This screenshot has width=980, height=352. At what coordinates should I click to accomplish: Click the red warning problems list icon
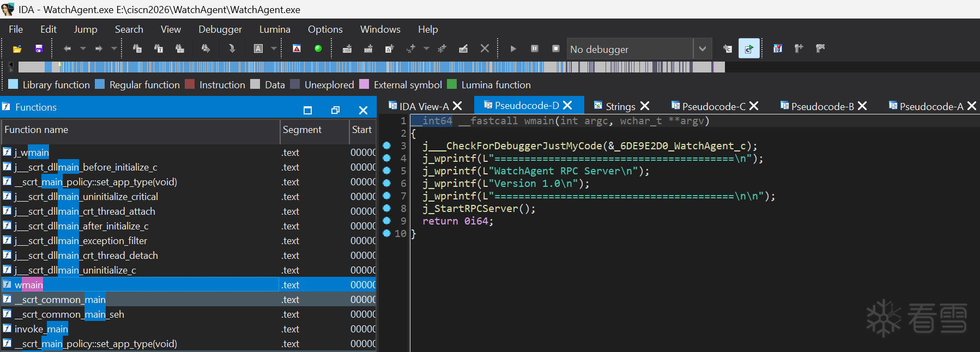(297, 49)
